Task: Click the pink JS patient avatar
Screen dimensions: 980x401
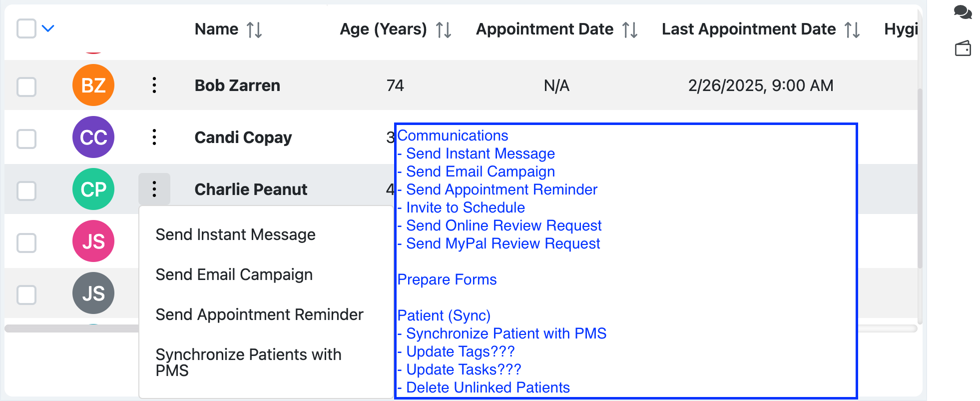Action: [93, 241]
